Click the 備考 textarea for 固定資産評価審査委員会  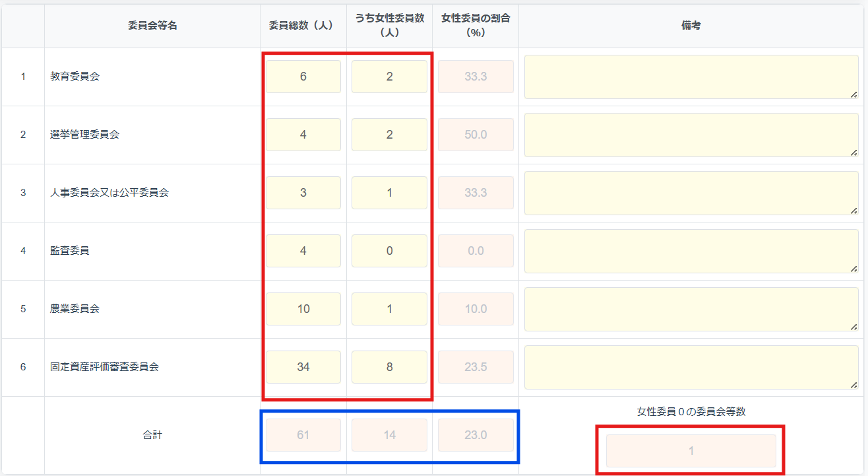click(691, 367)
